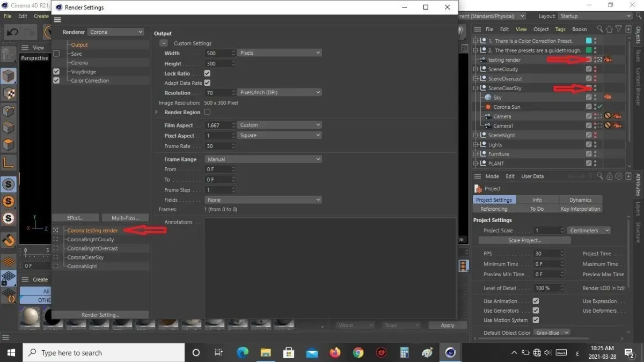Click the orange tag on Sky row
The height and width of the screenshot is (362, 644).
tap(608, 98)
